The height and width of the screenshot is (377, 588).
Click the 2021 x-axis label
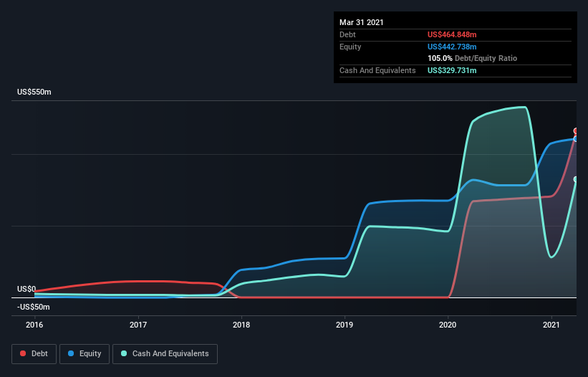pyautogui.click(x=551, y=325)
